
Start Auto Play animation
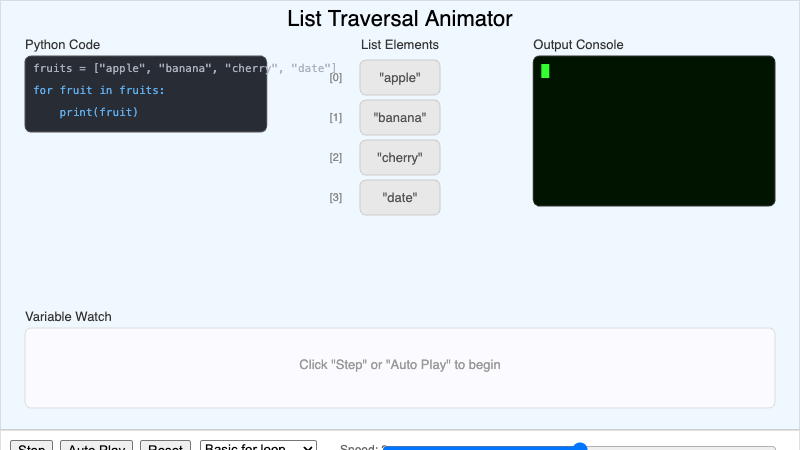(x=97, y=446)
